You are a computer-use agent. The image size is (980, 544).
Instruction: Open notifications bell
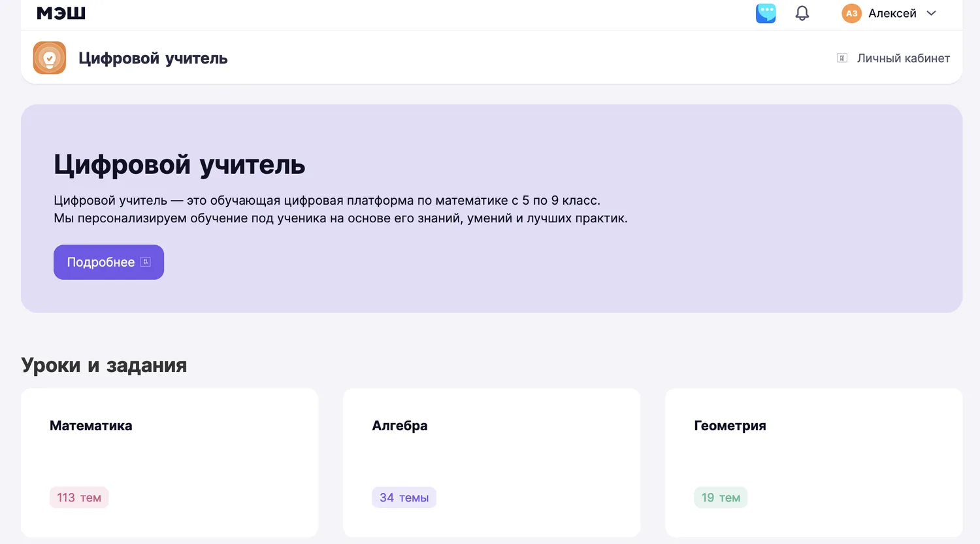tap(802, 13)
